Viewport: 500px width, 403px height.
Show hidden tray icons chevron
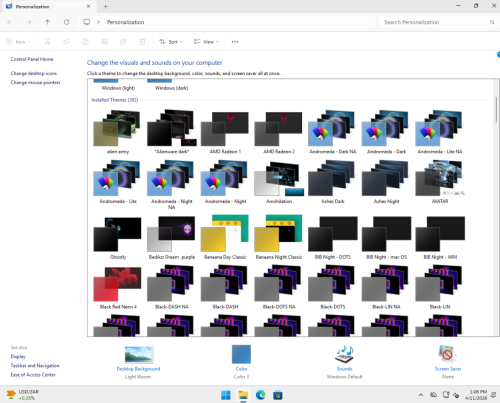point(421,395)
